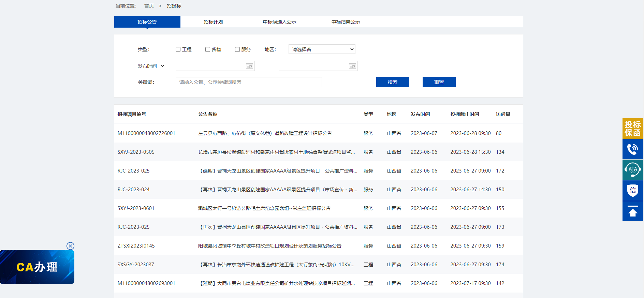Click the 招标项目编号 column header

point(132,114)
